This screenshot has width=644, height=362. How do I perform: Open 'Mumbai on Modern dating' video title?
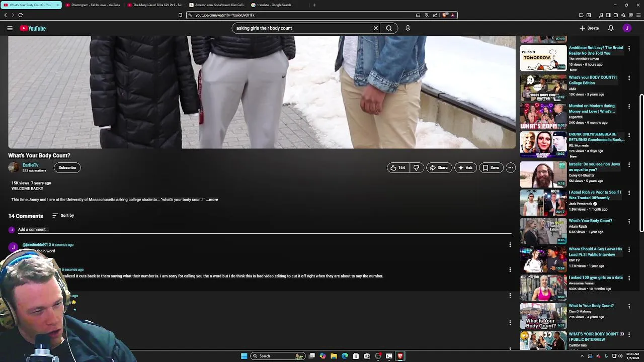pyautogui.click(x=592, y=109)
